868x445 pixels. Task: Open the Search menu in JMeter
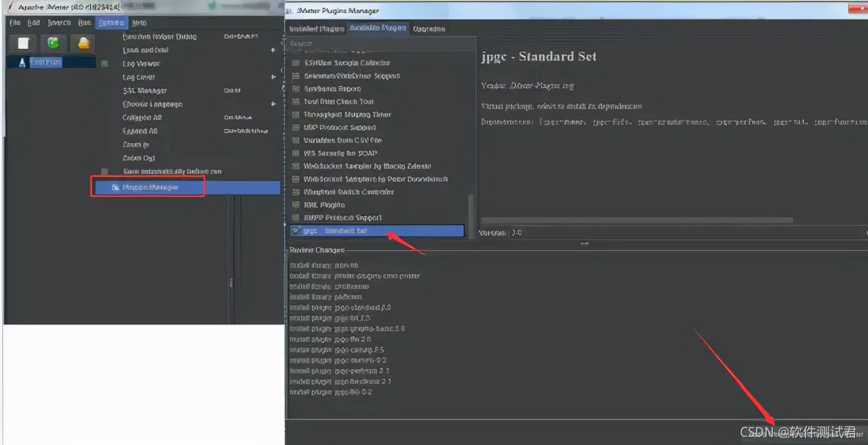(x=59, y=22)
